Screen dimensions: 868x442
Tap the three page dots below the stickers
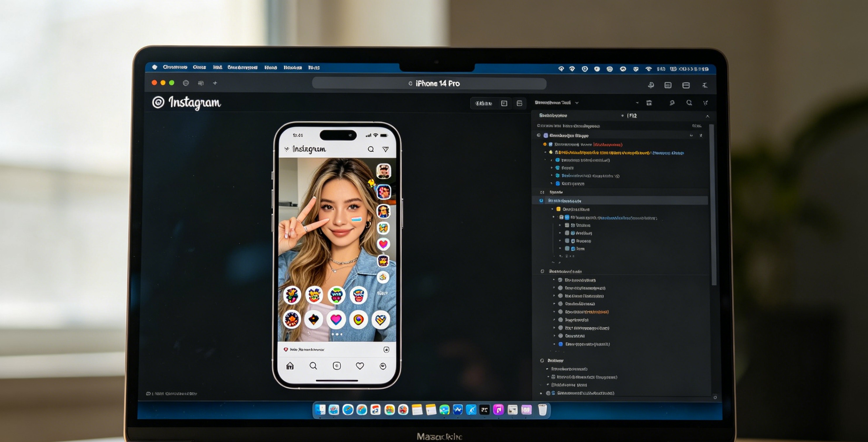pos(337,335)
